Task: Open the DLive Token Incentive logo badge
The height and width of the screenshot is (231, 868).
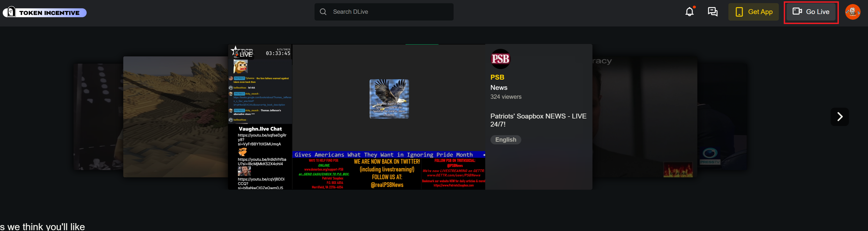Action: coord(45,12)
